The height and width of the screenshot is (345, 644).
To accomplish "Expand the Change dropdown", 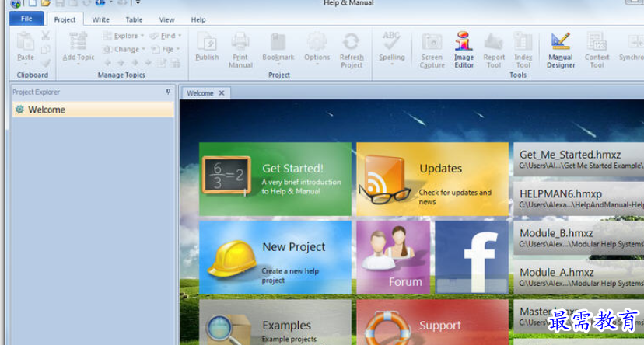I will [x=124, y=49].
